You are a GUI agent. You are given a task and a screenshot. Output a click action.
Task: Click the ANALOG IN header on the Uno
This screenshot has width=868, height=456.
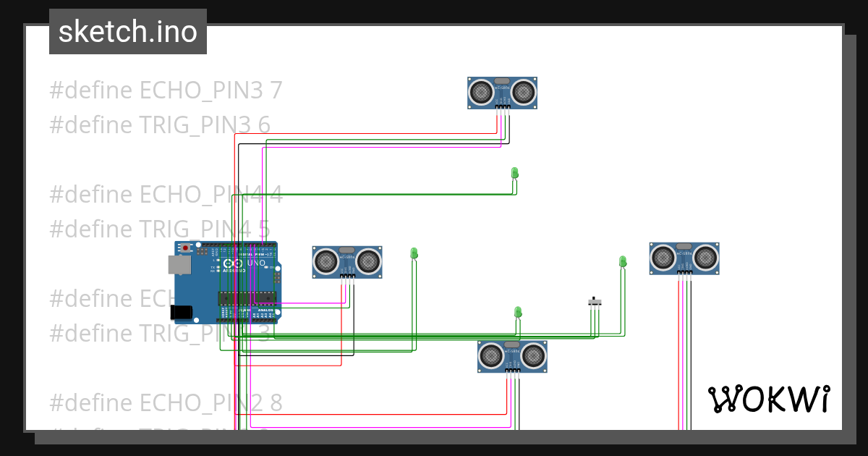point(264,318)
